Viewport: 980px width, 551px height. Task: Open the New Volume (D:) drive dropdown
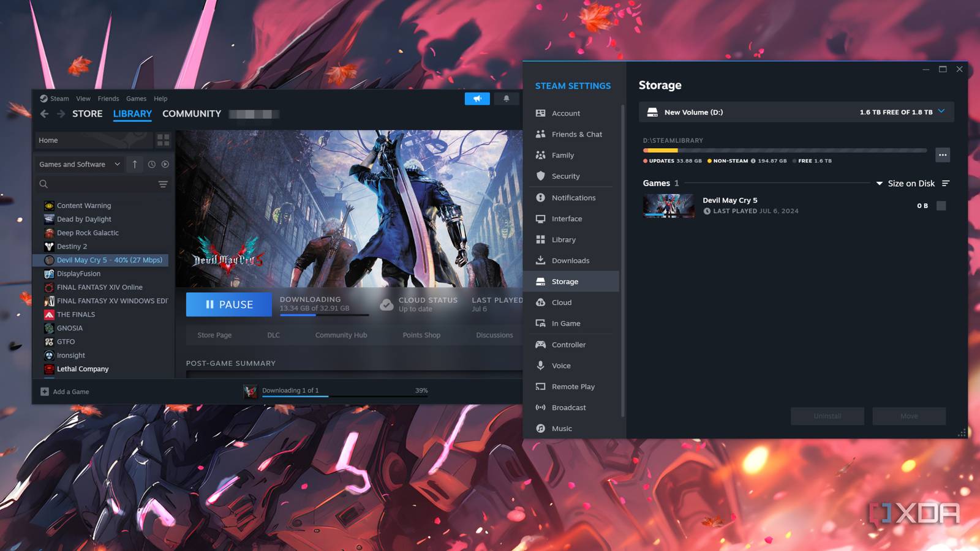click(796, 112)
